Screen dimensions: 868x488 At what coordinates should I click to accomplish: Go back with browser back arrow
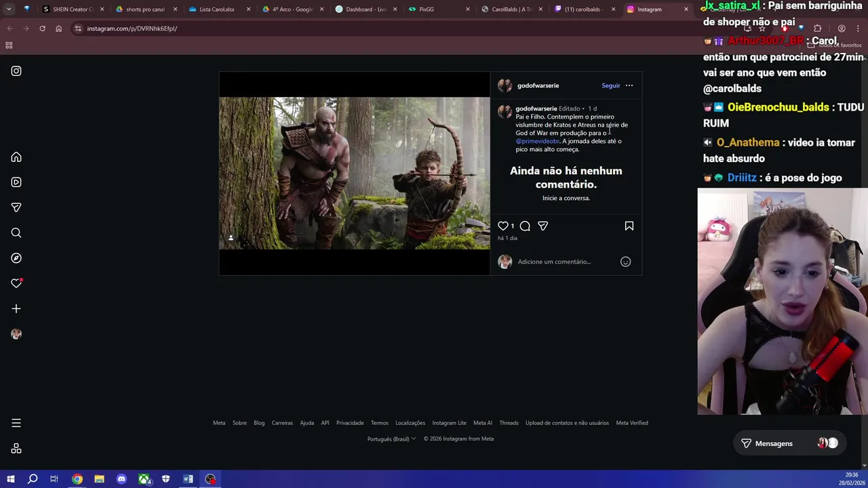(x=9, y=28)
